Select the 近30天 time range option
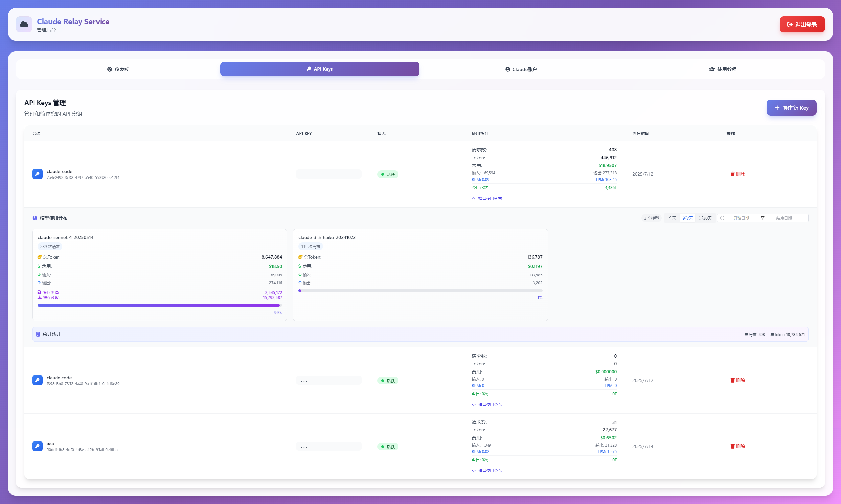841x504 pixels. coord(705,218)
